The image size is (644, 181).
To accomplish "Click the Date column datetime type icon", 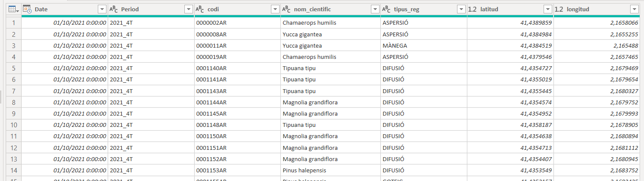I will pos(27,9).
